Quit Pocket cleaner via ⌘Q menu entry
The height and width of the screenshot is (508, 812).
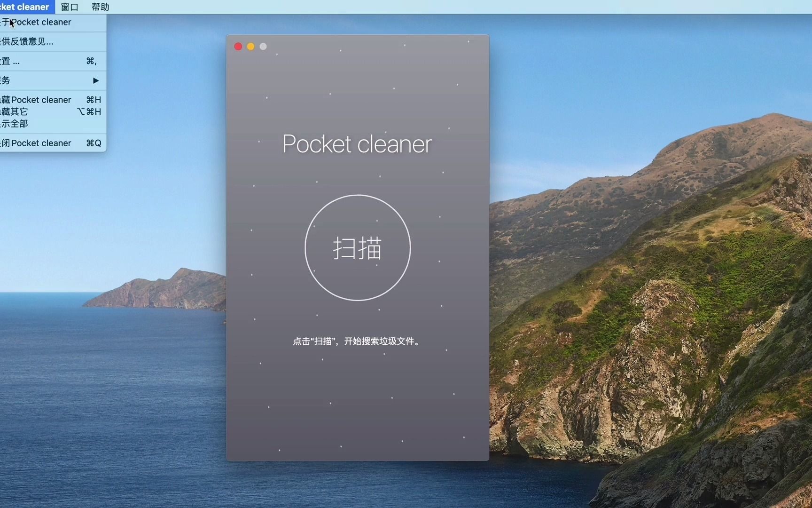click(53, 143)
